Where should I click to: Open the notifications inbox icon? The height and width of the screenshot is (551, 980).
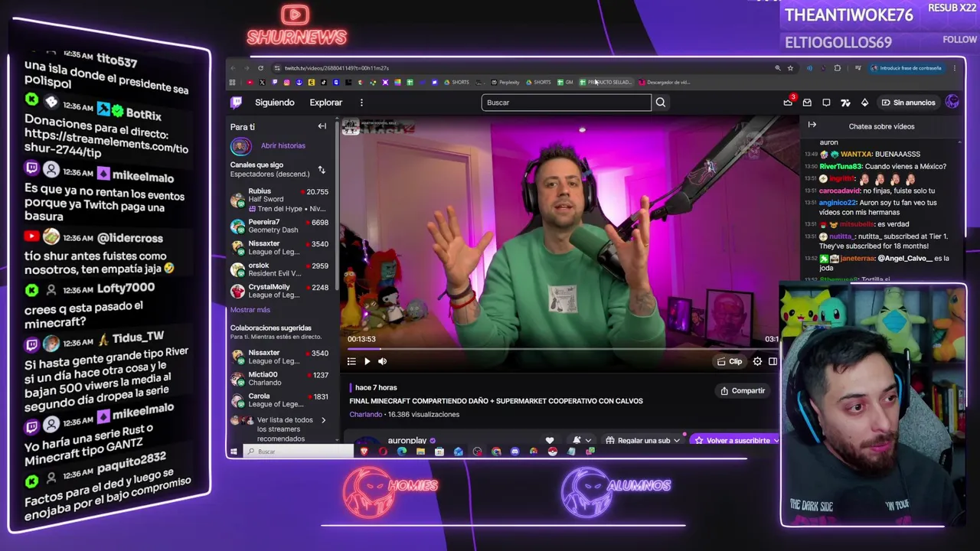coord(807,103)
